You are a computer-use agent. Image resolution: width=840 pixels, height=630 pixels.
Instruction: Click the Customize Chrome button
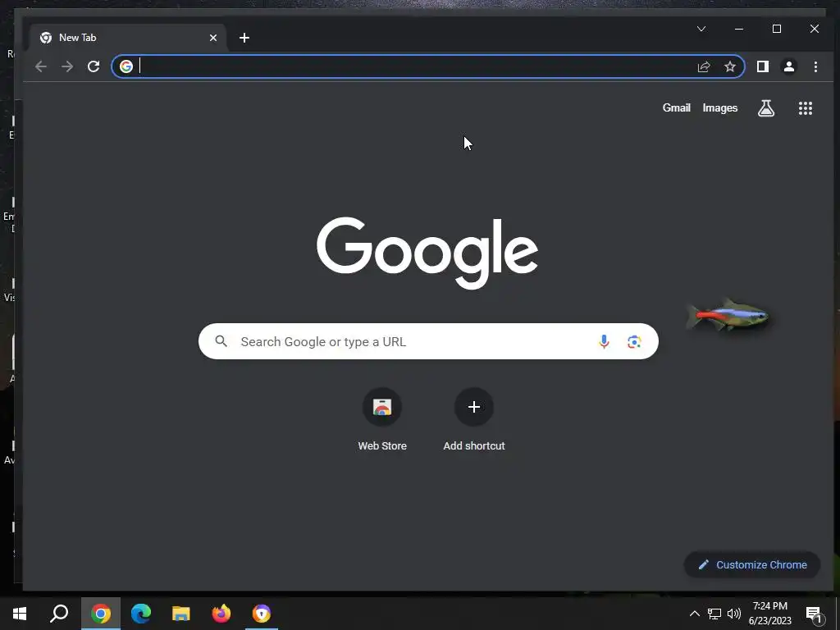(752, 564)
